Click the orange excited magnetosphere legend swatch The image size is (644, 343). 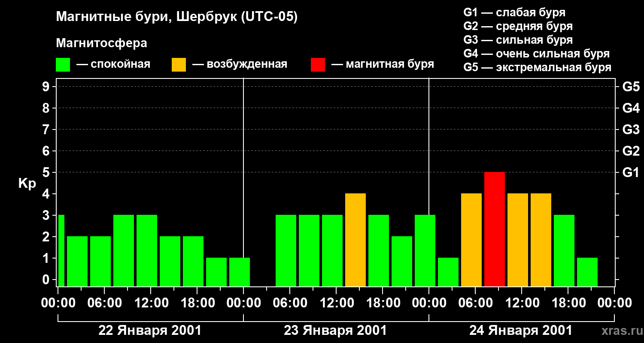pyautogui.click(x=179, y=65)
